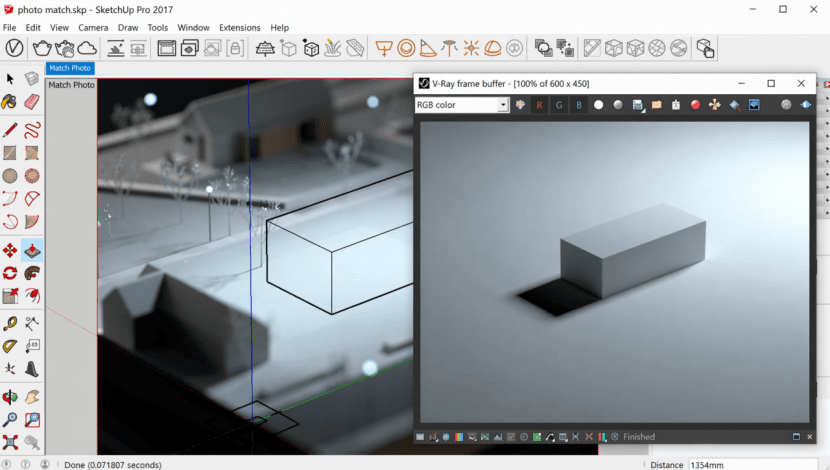Select the Follow Me tool
Viewport: 830px width, 470px height.
pos(32,273)
